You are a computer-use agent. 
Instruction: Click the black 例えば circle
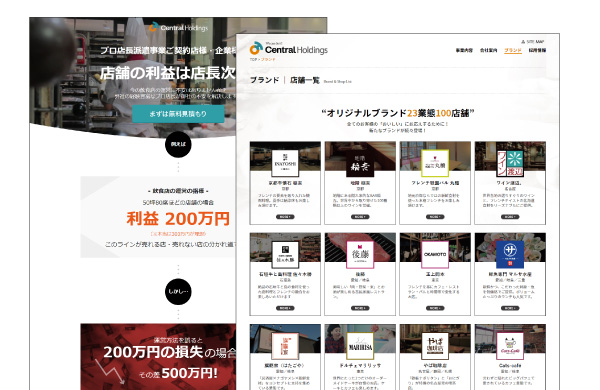click(x=178, y=144)
